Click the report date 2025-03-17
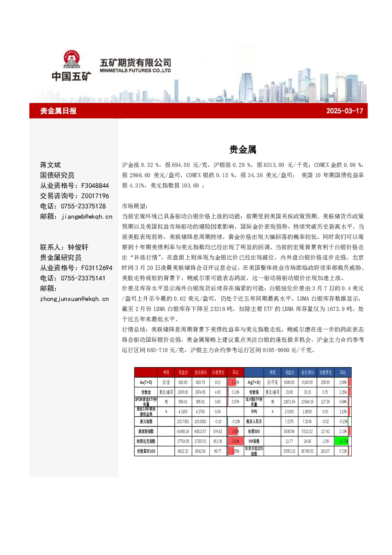The width and height of the screenshot is (392, 555). [345, 111]
